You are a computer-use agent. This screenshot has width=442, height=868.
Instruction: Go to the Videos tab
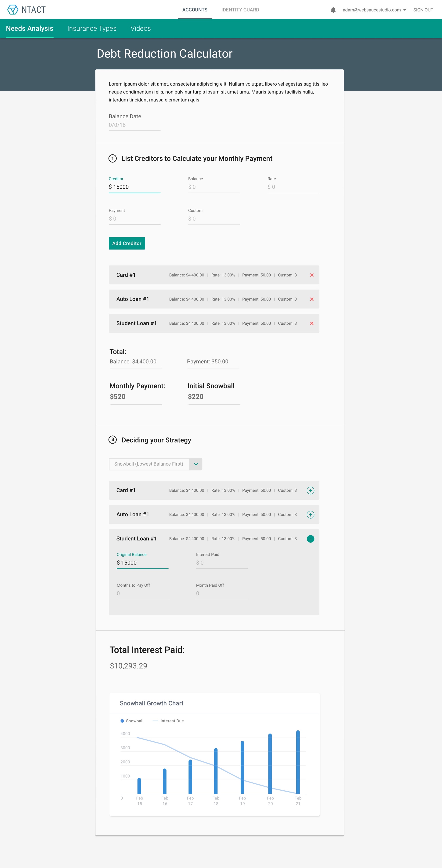click(141, 28)
